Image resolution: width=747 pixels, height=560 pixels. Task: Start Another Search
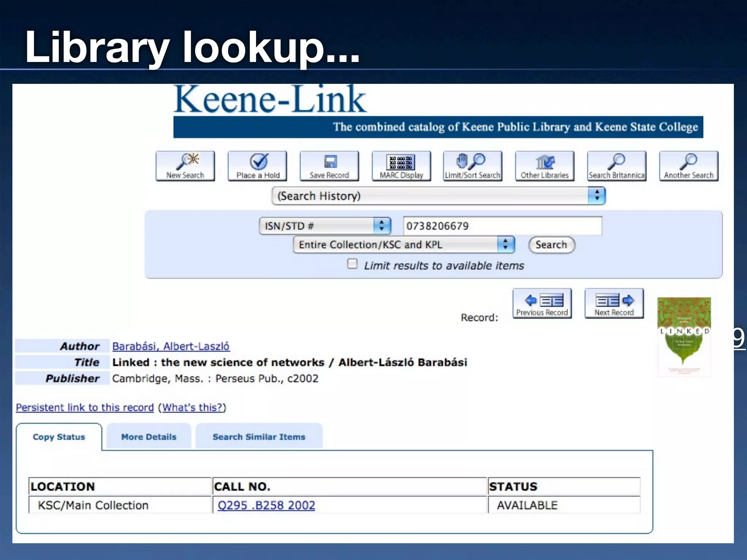(689, 166)
